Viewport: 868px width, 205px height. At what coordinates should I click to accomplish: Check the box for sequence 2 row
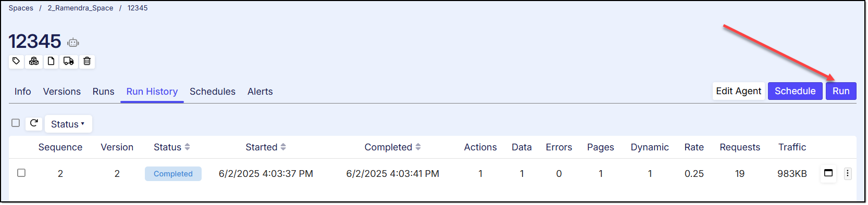point(21,173)
